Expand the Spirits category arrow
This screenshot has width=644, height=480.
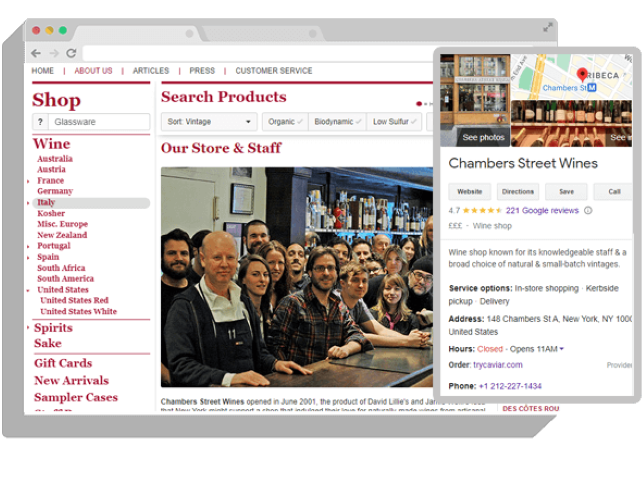click(28, 328)
